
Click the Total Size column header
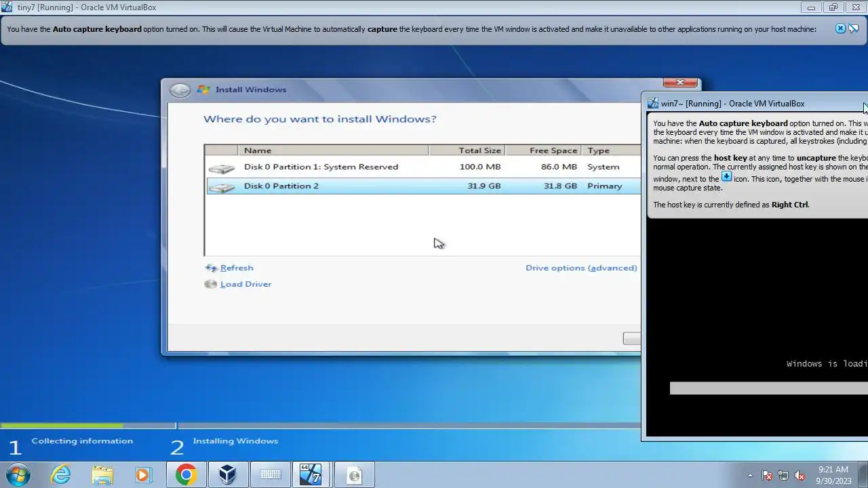pos(467,150)
